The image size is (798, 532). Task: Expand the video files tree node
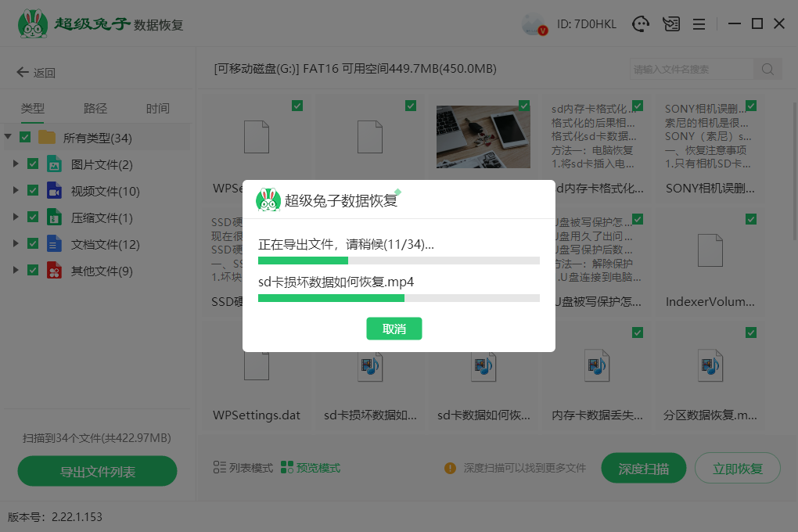click(x=16, y=191)
